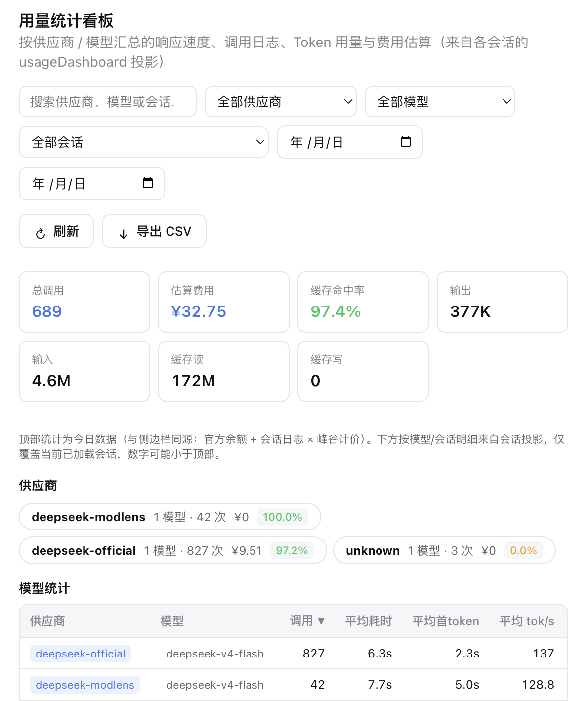Click the 供应商 section heading above the chips
The width and height of the screenshot is (588, 701).
38,485
